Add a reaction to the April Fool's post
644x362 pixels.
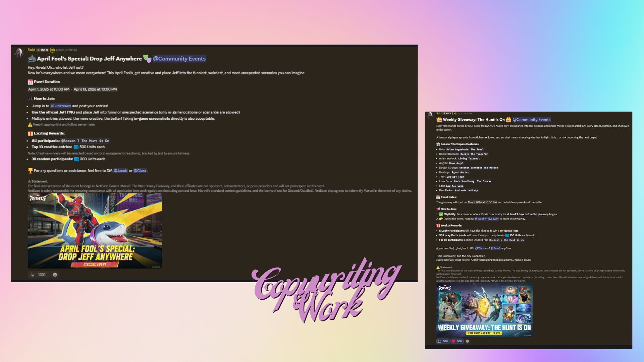(x=55, y=275)
